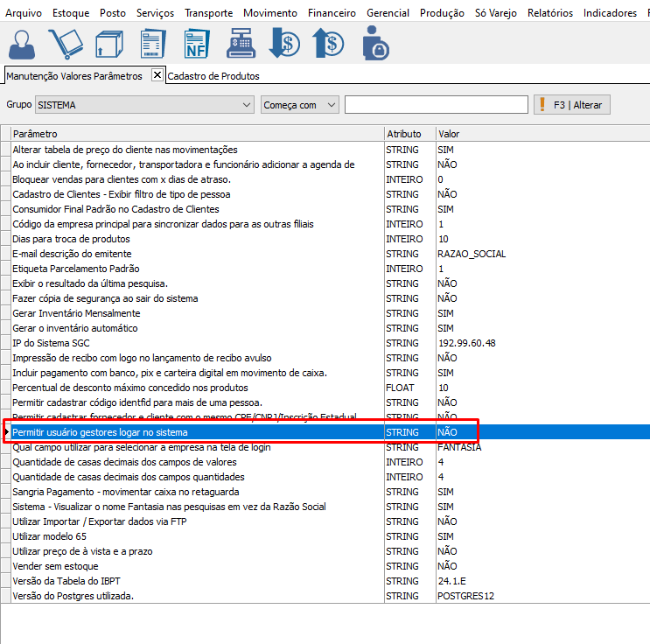Open the Financeiro menu
The height and width of the screenshot is (644, 650).
pos(332,13)
